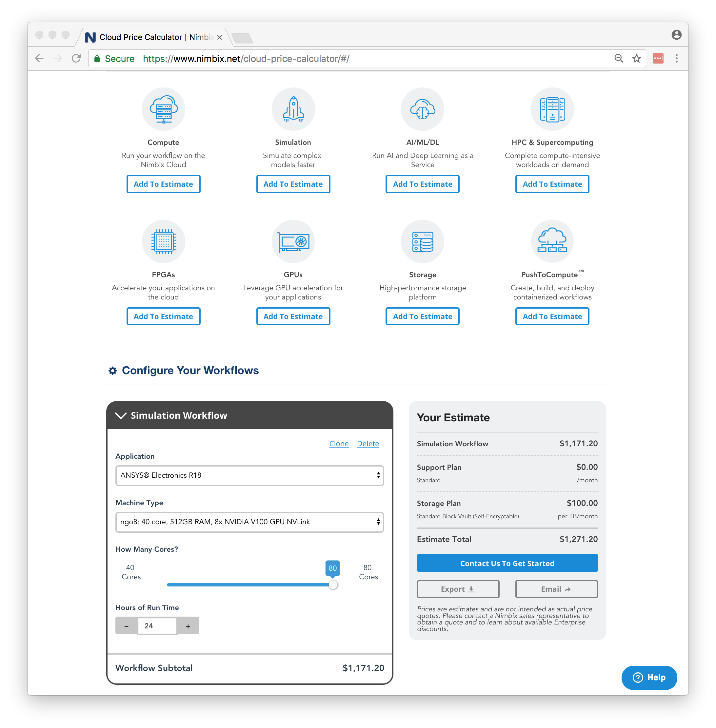
Task: Click the green Secure lock indicator
Action: (x=114, y=59)
